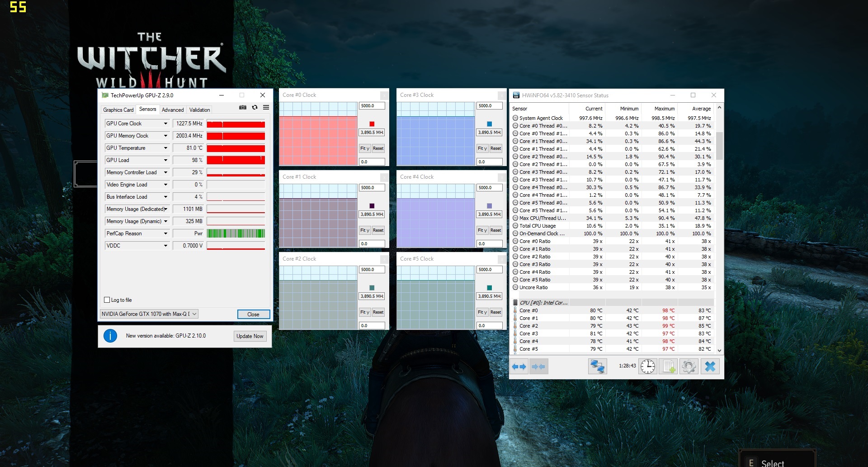Click Fit y in Core #0 Clock graph
This screenshot has height=467, width=868.
click(365, 148)
